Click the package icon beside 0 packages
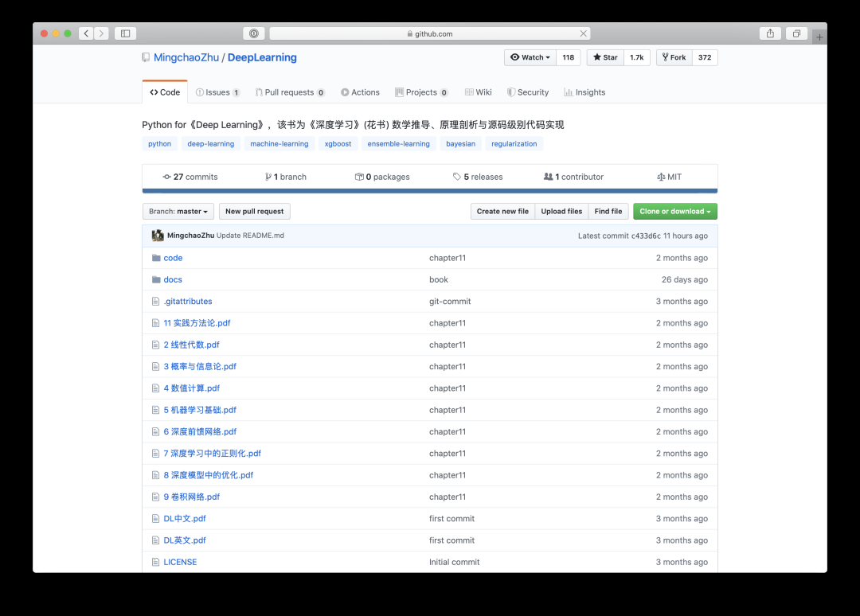Screen dimensions: 860x616 pyautogui.click(x=359, y=177)
